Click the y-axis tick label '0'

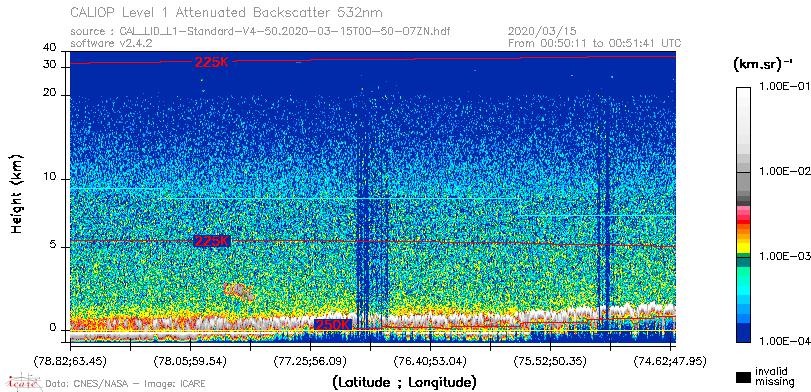(53, 328)
